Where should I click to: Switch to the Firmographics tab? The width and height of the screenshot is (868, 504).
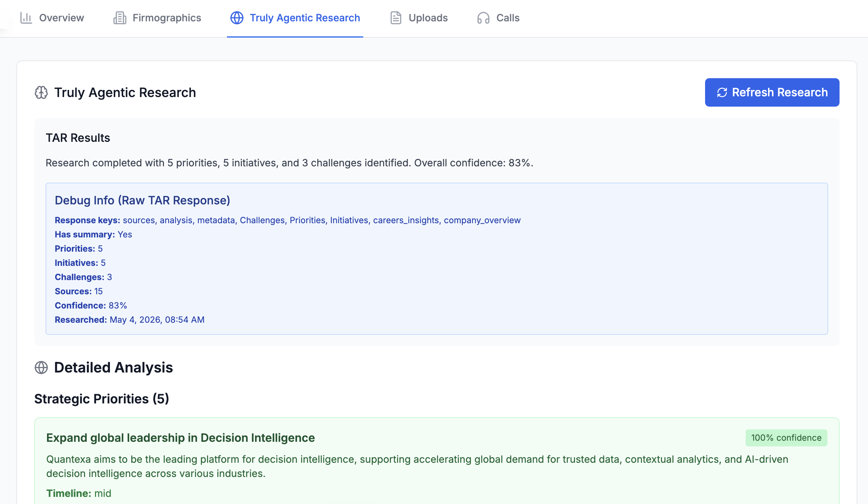157,18
